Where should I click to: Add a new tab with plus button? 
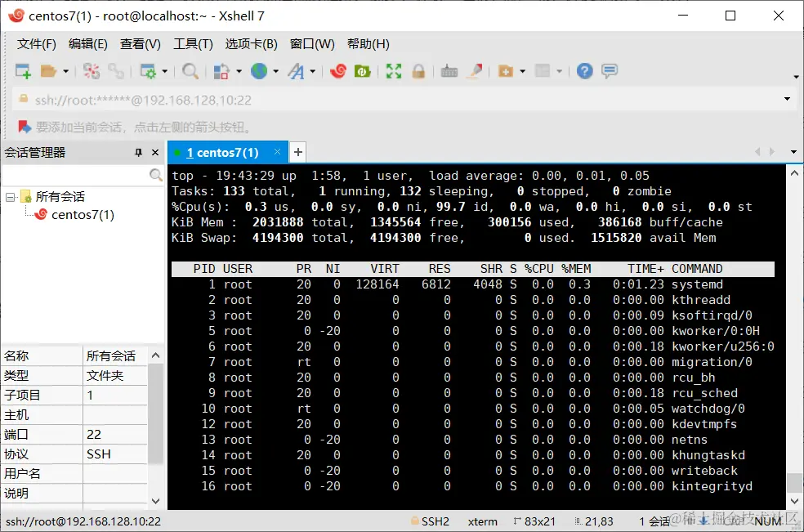(298, 152)
